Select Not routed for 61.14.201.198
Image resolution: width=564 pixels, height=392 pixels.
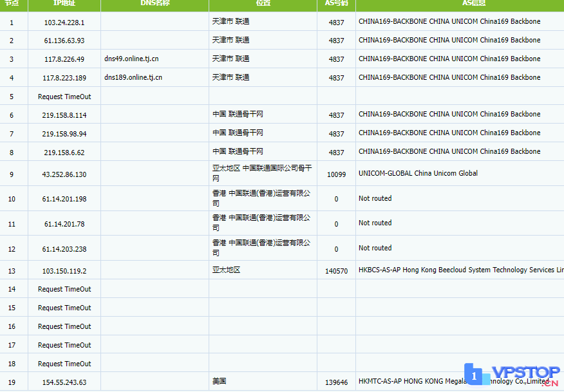[x=375, y=198]
